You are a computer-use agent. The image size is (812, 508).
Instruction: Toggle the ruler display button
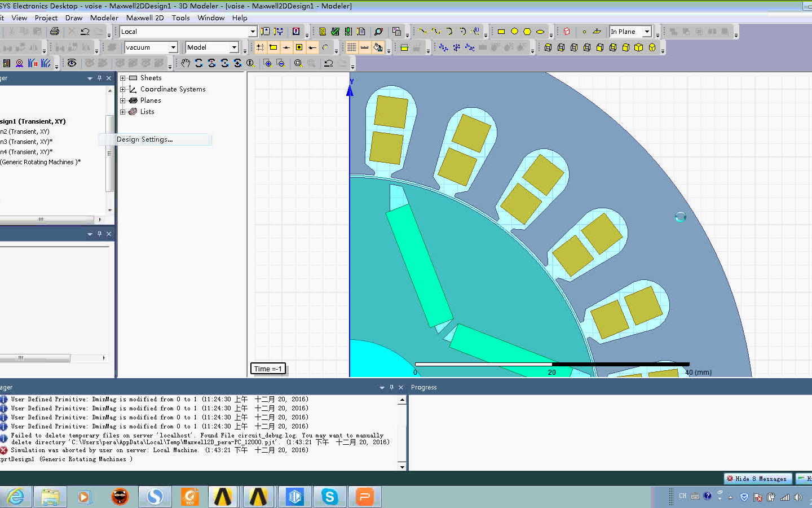(x=365, y=47)
